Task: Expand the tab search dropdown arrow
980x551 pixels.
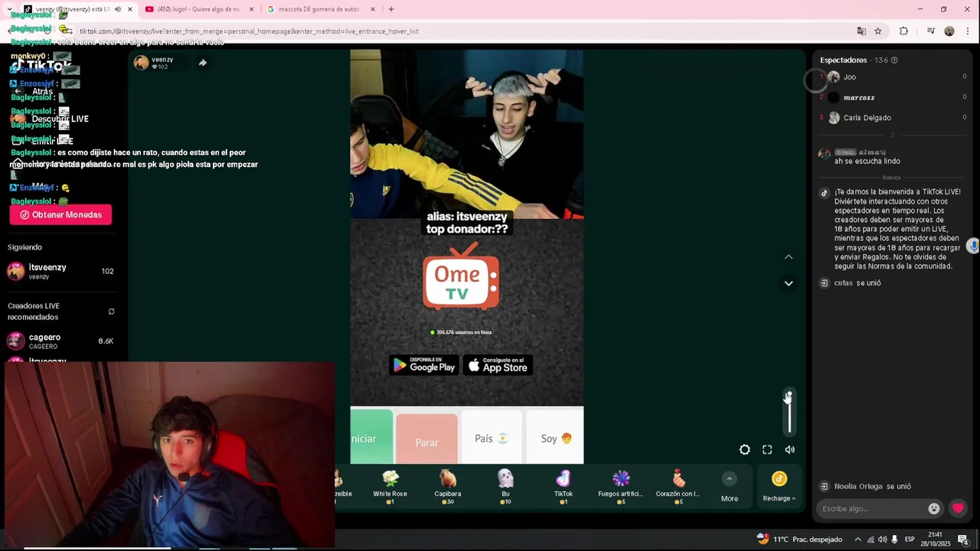Action: pyautogui.click(x=9, y=9)
